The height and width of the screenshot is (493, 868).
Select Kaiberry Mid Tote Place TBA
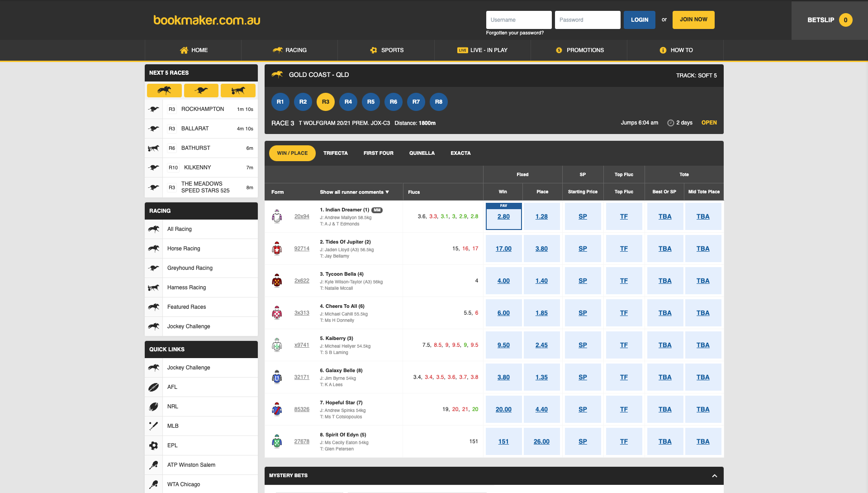[703, 345]
